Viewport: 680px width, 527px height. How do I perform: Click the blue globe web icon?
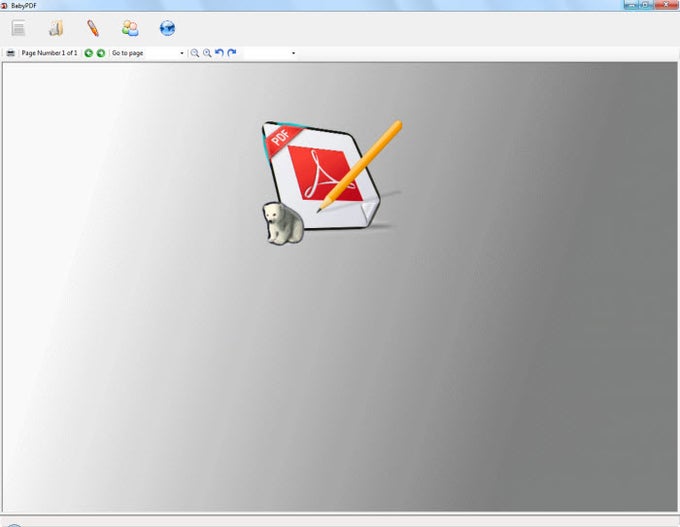[x=167, y=28]
